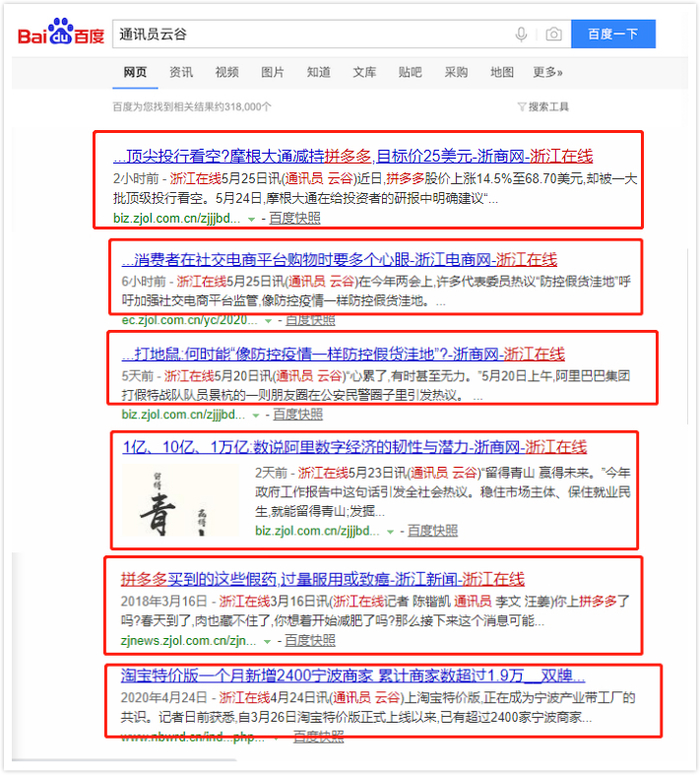Switch to the 资讯 tab
The width and height of the screenshot is (700, 775).
tap(181, 73)
